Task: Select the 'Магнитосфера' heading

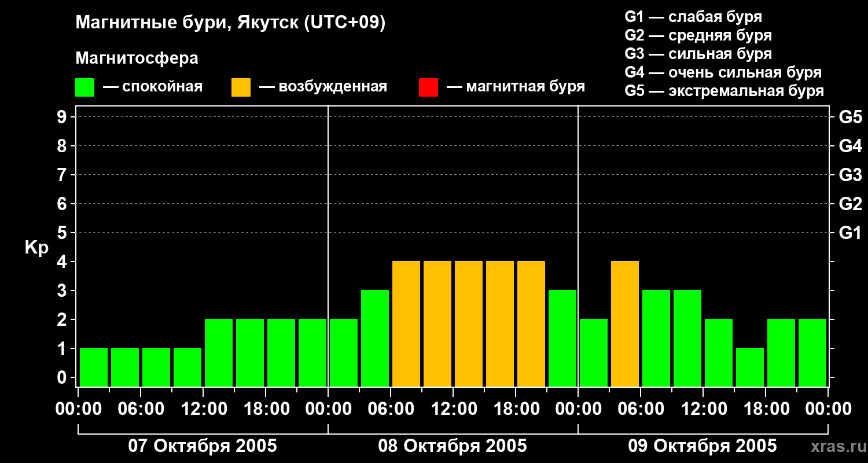Action: (137, 58)
